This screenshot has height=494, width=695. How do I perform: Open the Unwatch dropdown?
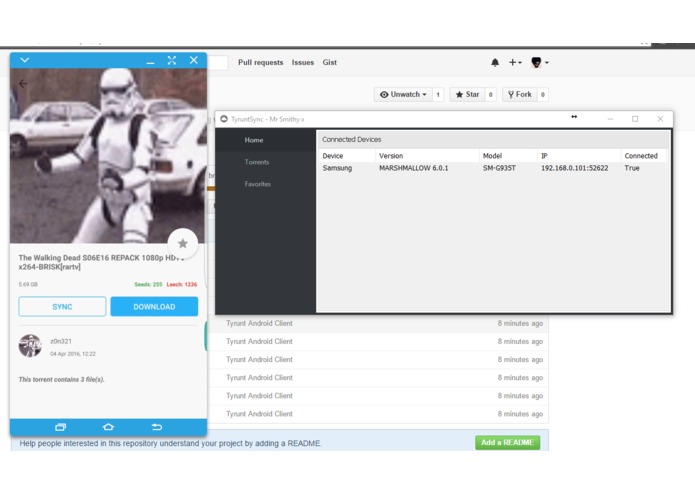tap(403, 94)
